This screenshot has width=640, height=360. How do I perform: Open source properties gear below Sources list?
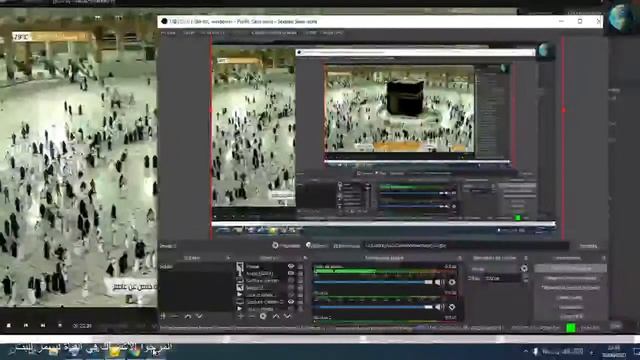click(x=263, y=316)
